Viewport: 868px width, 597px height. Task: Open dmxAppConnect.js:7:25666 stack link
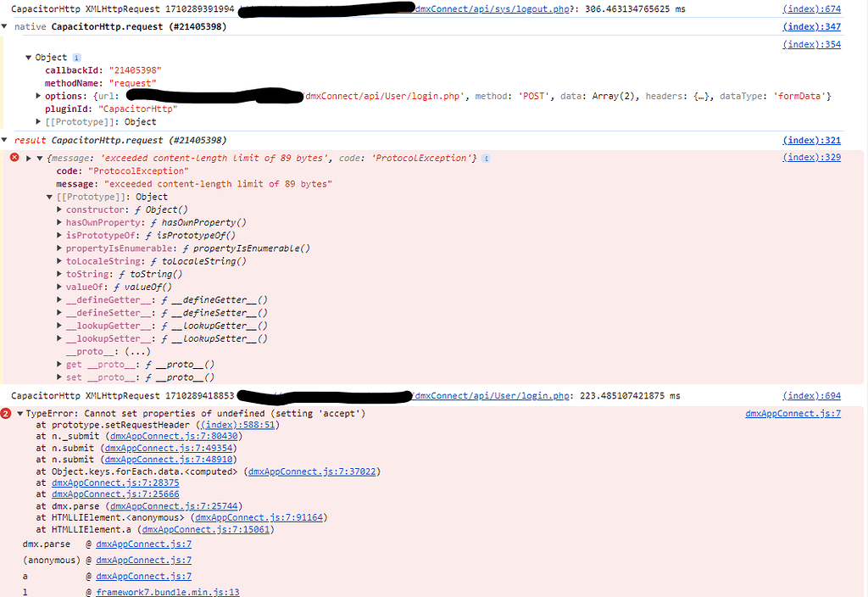pos(115,494)
